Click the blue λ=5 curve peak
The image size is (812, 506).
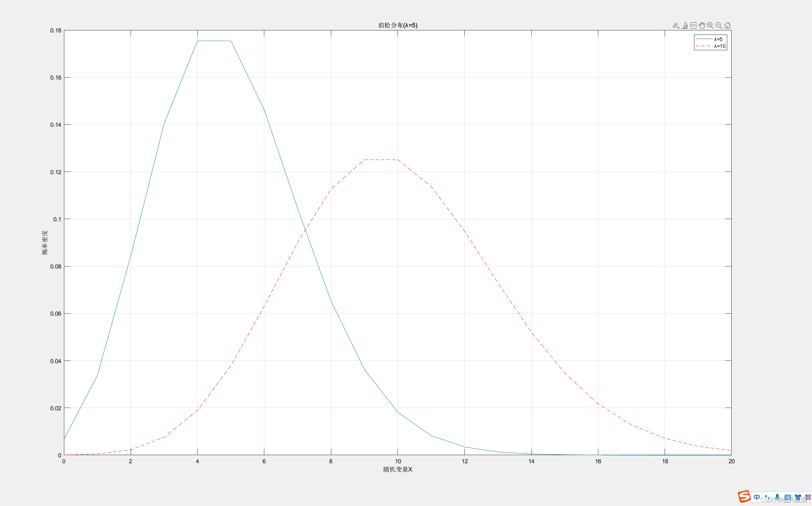tap(214, 41)
